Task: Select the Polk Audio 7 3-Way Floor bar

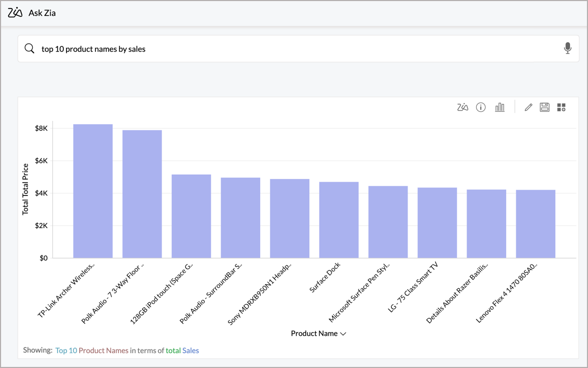Action: click(142, 194)
